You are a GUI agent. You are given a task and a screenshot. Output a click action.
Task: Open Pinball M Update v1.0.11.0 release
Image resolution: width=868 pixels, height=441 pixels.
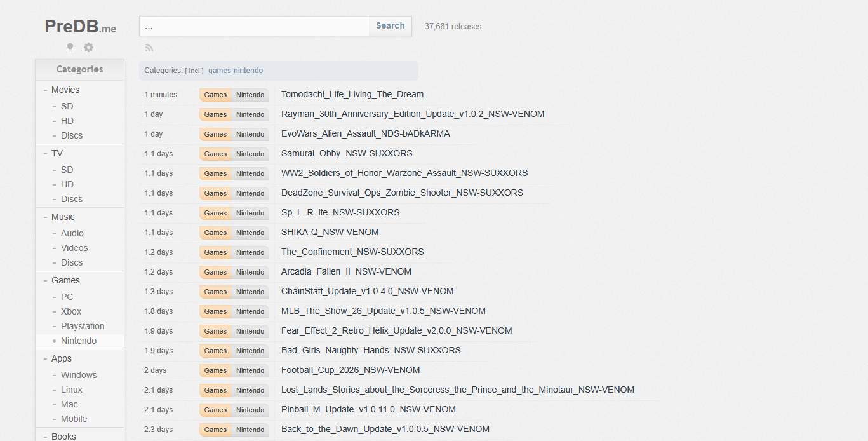(368, 410)
